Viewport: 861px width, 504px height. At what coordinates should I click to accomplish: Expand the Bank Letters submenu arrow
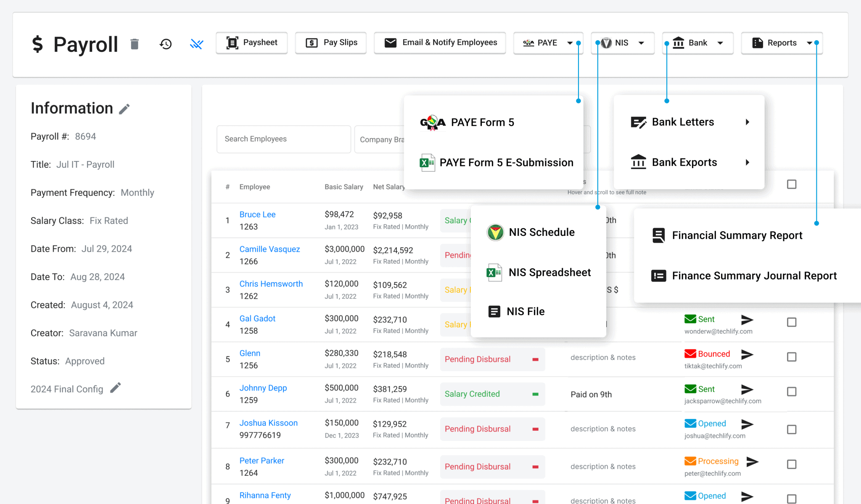pos(747,122)
